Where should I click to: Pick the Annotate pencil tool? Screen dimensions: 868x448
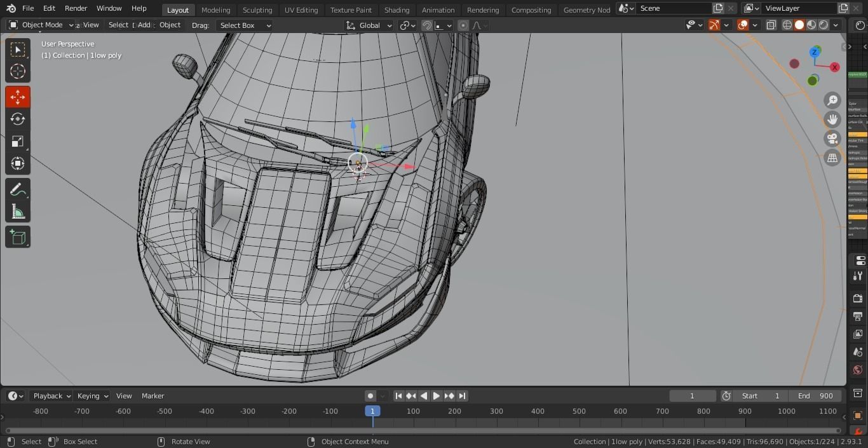click(x=18, y=190)
